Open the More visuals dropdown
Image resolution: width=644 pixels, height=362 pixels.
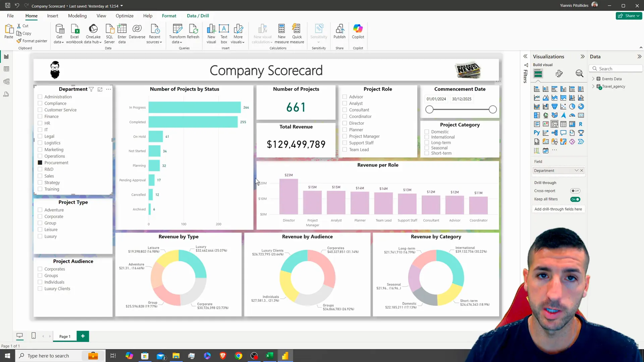tap(238, 34)
